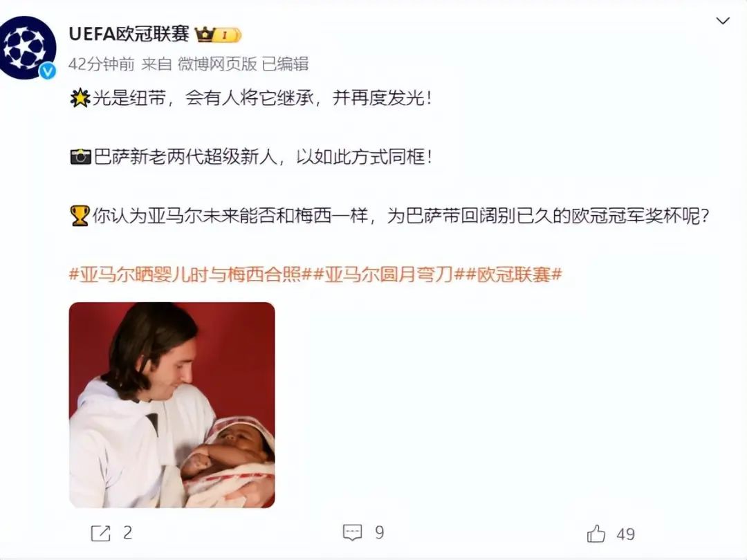
Task: Click the 微博网页版 source link
Action: (x=217, y=64)
